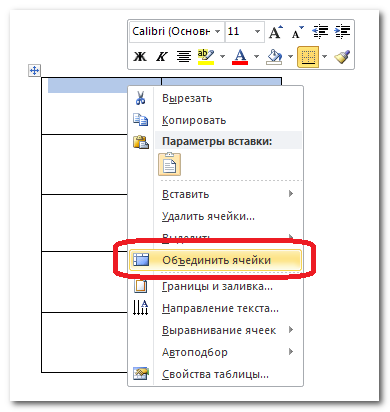The height and width of the screenshot is (412, 390).
Task: Open highlight color dropdown arrow
Action: tap(222, 57)
